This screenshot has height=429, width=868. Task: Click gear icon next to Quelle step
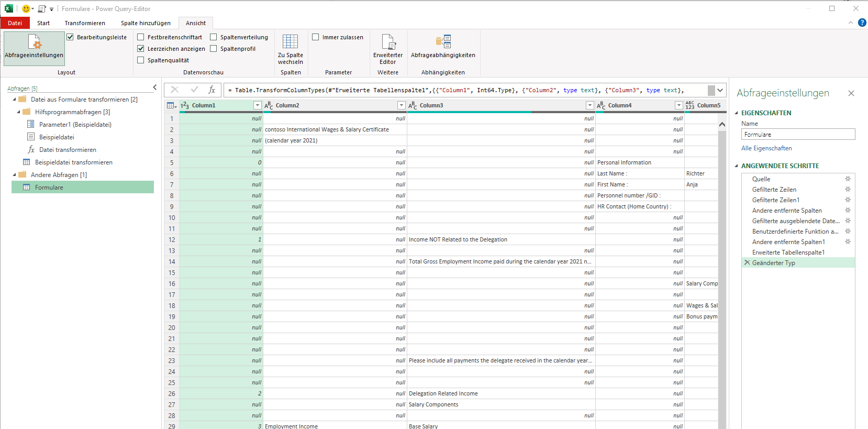848,179
